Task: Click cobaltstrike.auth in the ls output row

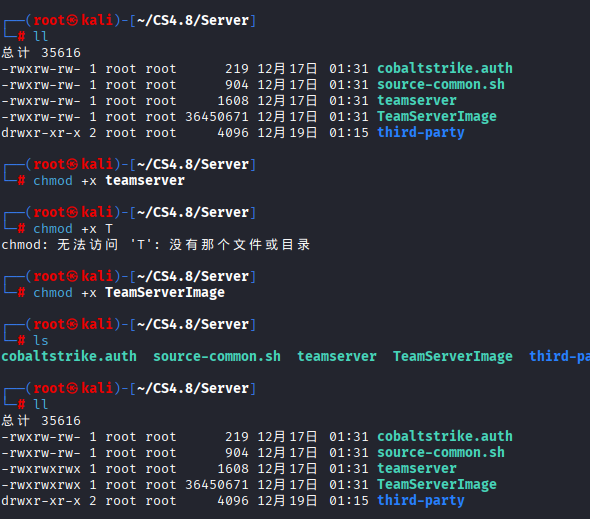Action: click(x=69, y=356)
